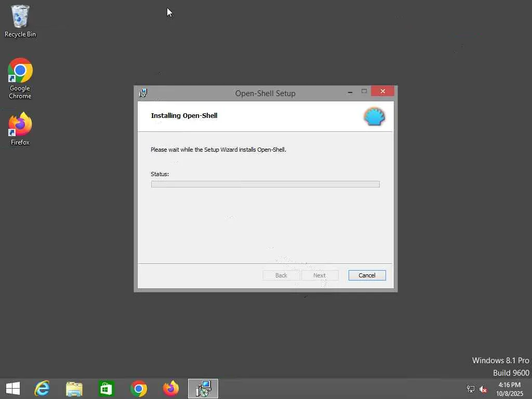The width and height of the screenshot is (532, 399).
Task: Open File Explorer from the taskbar
Action: click(x=74, y=389)
